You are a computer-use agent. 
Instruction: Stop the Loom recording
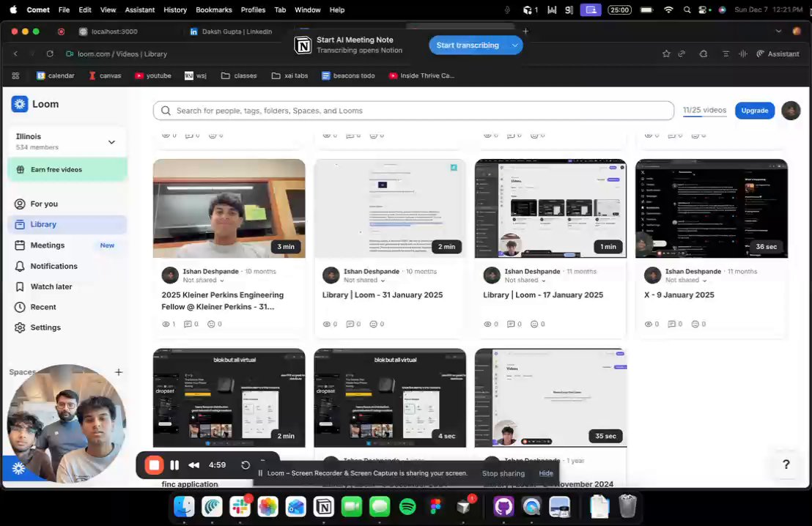pos(154,465)
